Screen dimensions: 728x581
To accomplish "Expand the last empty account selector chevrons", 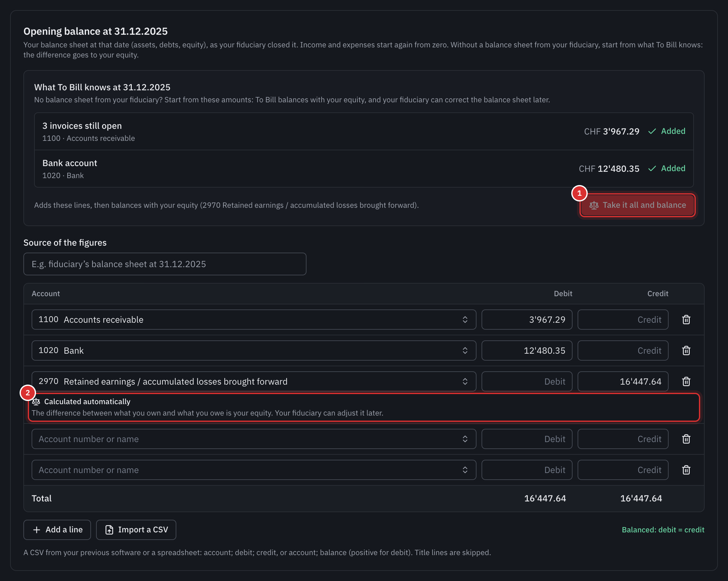I will click(x=465, y=470).
